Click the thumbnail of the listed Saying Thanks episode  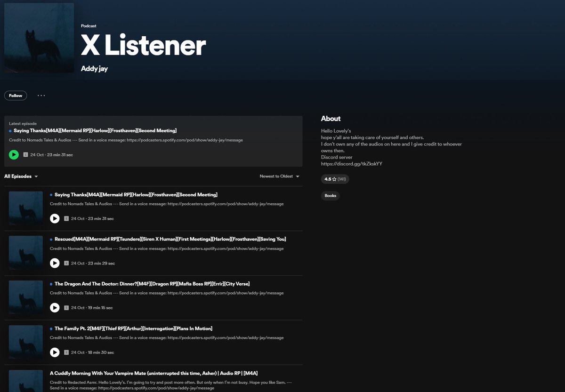26,208
